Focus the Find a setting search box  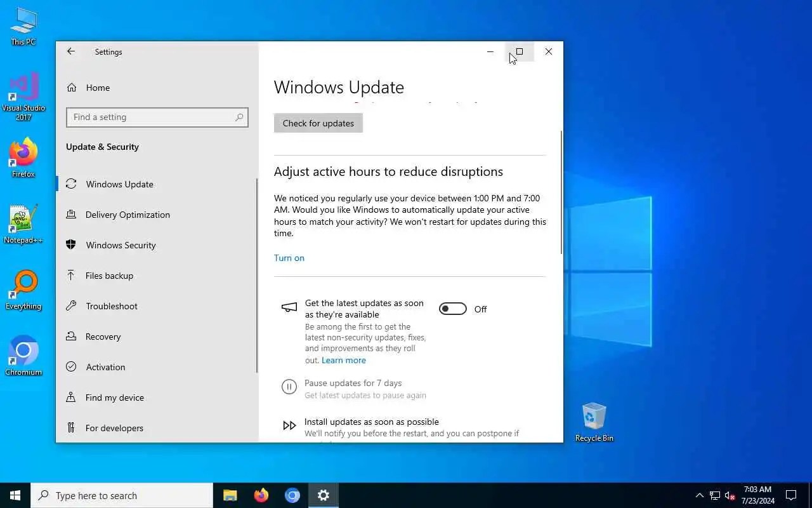click(157, 117)
